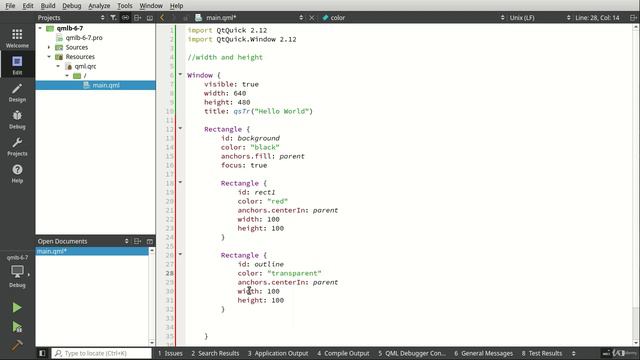The height and width of the screenshot is (360, 640).
Task: Click the Line: 28, Col: 14 indicator
Action: point(598,18)
